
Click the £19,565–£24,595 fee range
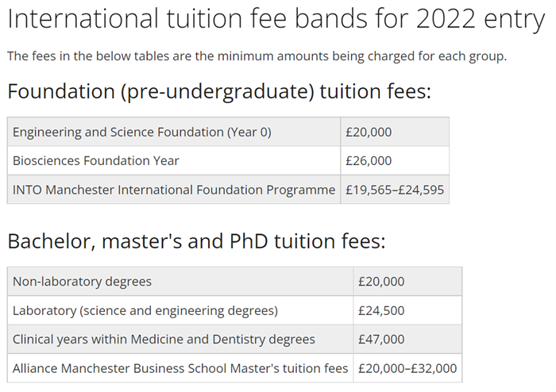coord(395,190)
